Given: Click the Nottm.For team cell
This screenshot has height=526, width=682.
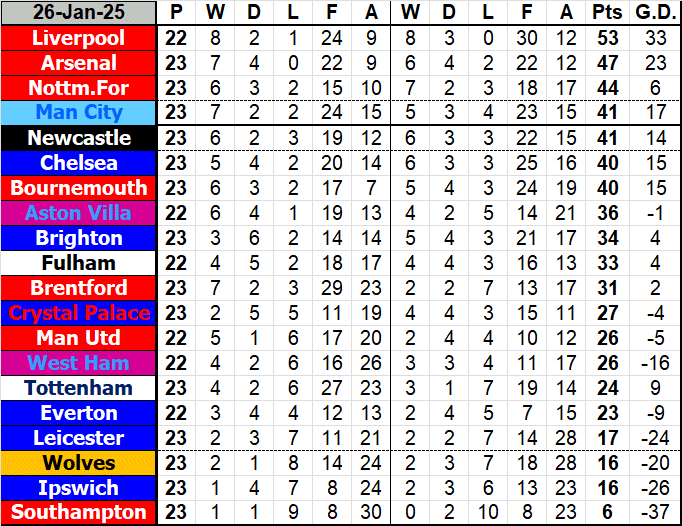Looking at the screenshot, I should 79,88.
